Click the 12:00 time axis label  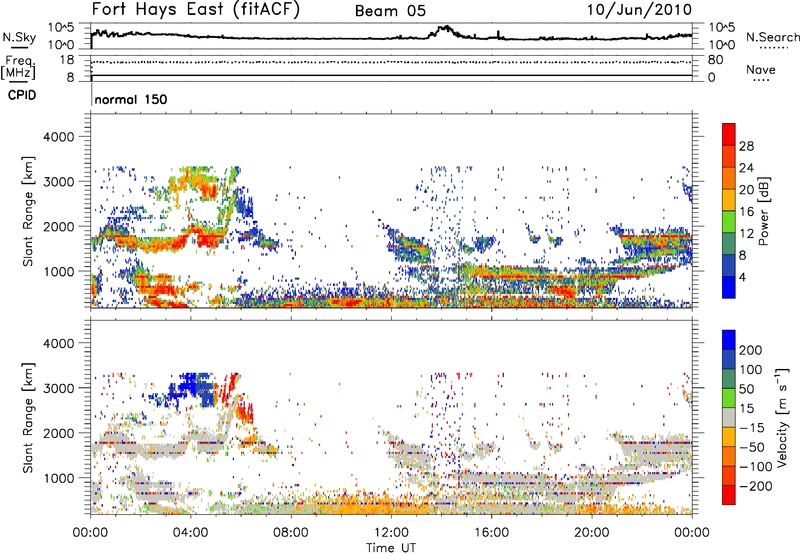pyautogui.click(x=391, y=533)
